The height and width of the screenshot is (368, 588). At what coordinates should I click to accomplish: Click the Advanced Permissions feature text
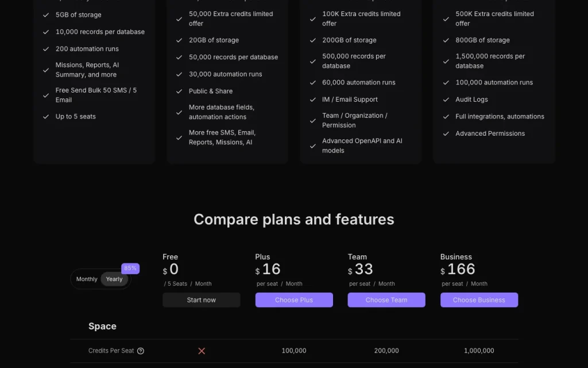point(490,133)
